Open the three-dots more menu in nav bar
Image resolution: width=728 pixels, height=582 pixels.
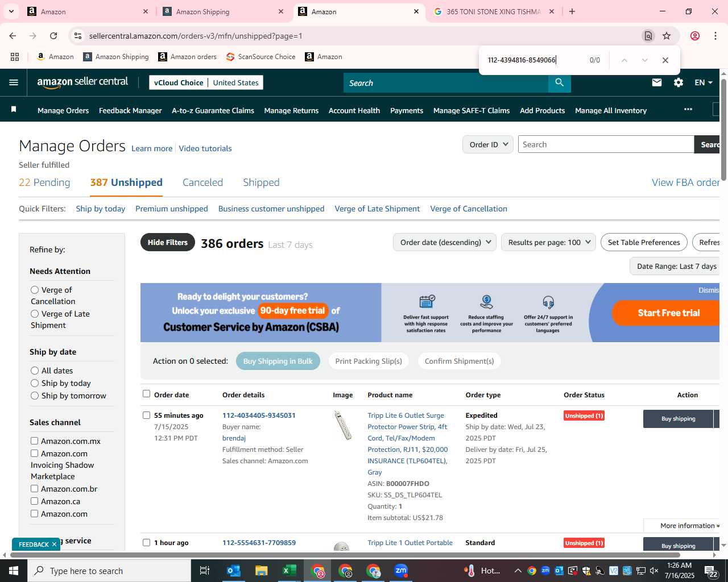pos(688,109)
